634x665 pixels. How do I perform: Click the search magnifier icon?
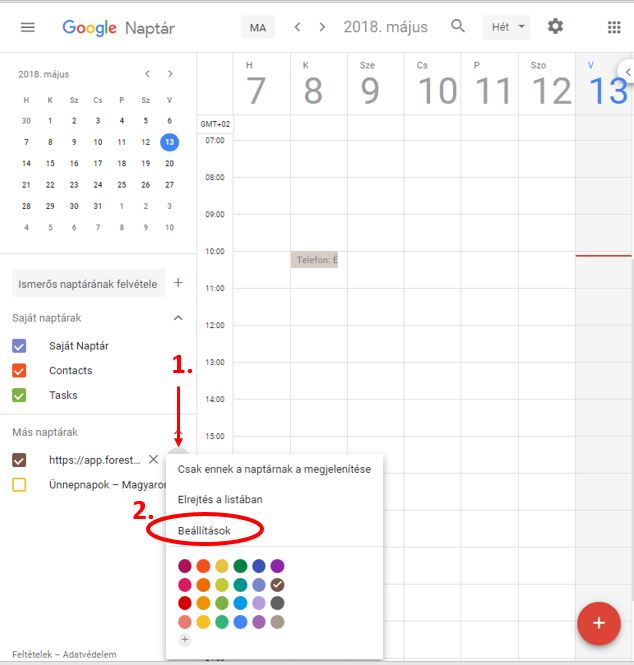pos(458,26)
